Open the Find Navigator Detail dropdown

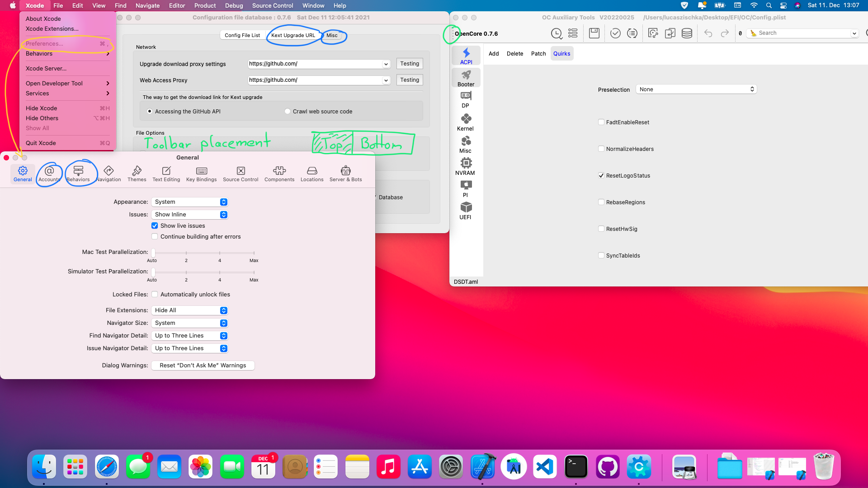click(189, 336)
